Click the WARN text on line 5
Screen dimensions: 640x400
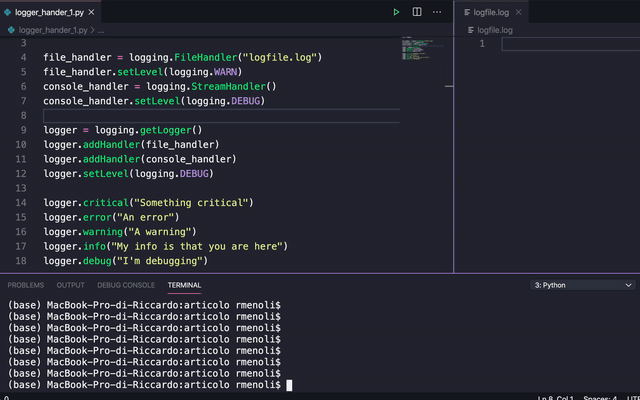(226, 72)
